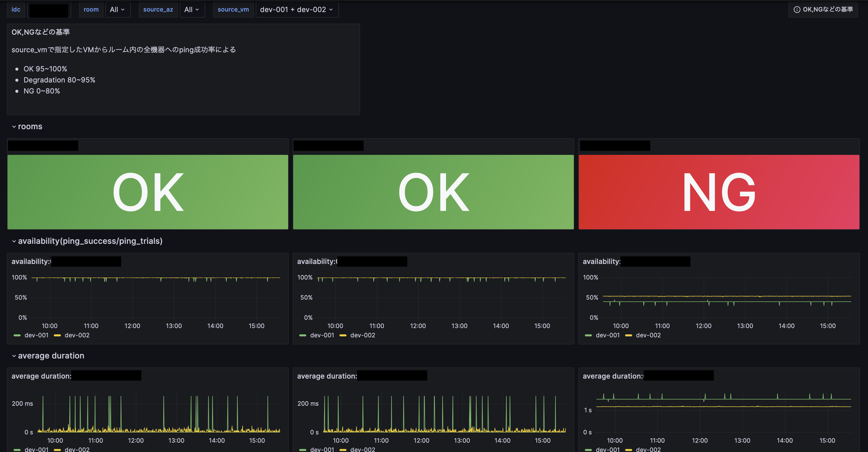The height and width of the screenshot is (452, 868).
Task: Click the source_vmで指定したVM description sentence
Action: point(124,50)
